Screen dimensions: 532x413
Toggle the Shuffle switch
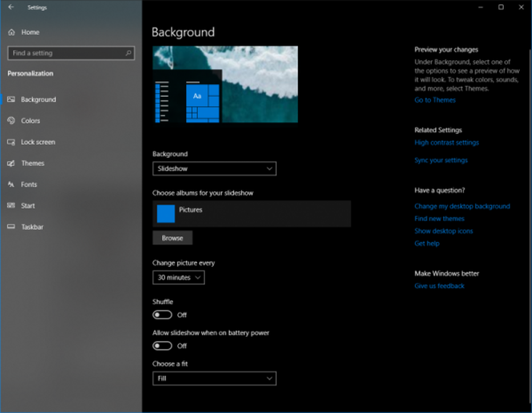point(162,315)
